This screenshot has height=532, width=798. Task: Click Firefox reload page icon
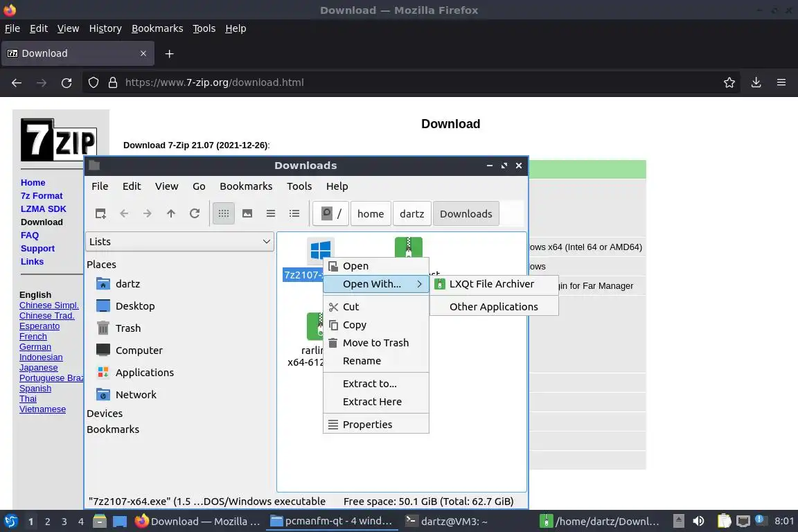pos(66,82)
